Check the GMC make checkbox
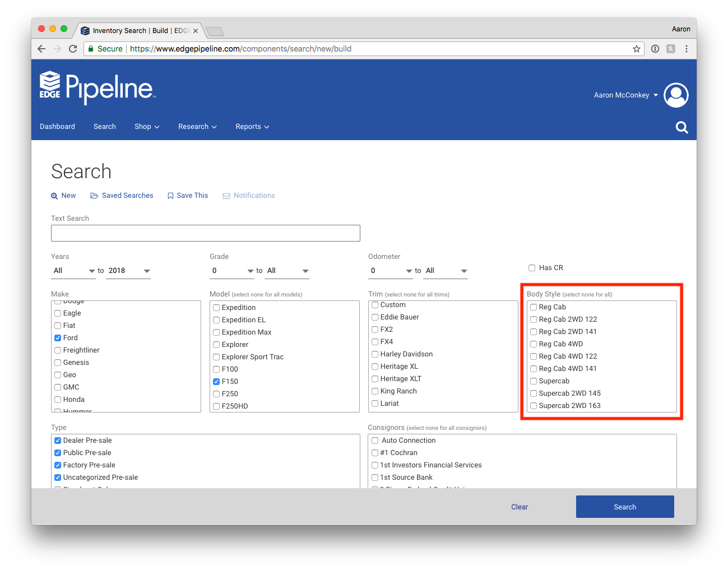 coord(58,387)
